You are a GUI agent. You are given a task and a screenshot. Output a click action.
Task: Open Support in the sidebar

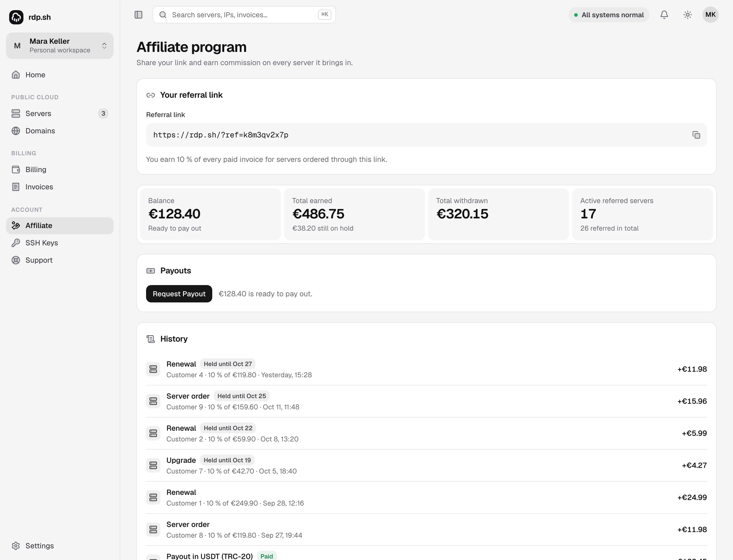(x=60, y=260)
